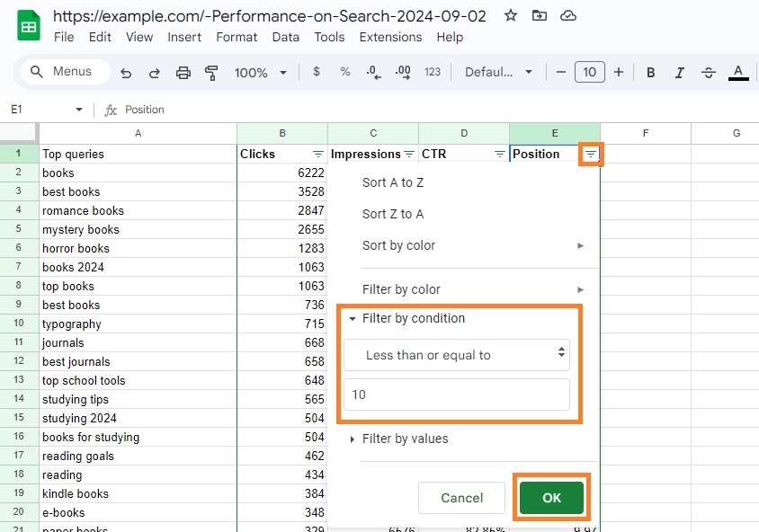Click the OK button to apply filter
Screen dimensions: 759x532
coord(551,497)
